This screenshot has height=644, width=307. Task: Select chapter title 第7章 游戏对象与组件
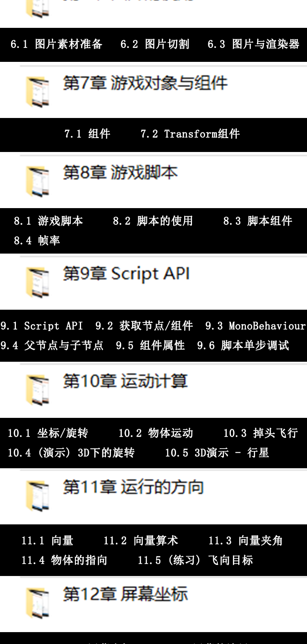coord(145,83)
